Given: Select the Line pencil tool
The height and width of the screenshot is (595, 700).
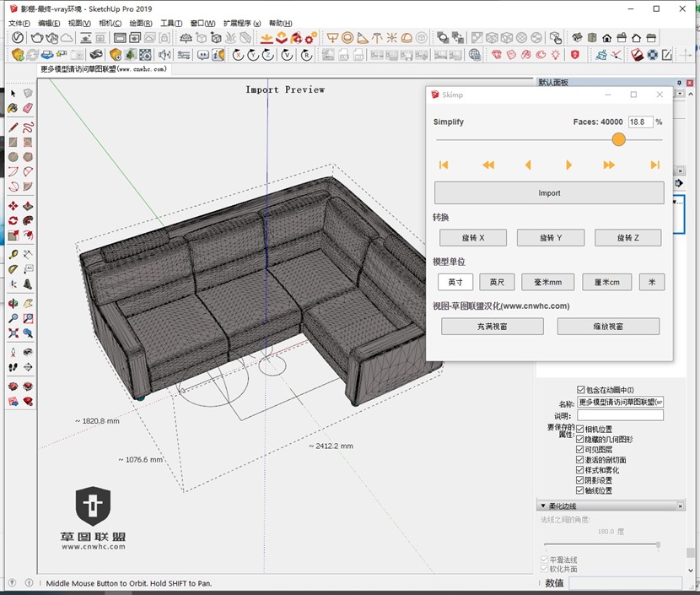Looking at the screenshot, I should click(x=13, y=127).
